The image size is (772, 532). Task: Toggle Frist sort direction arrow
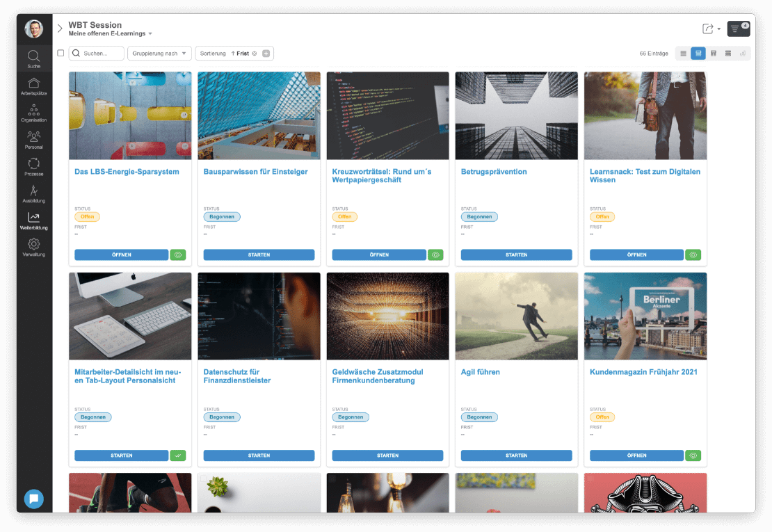233,54
